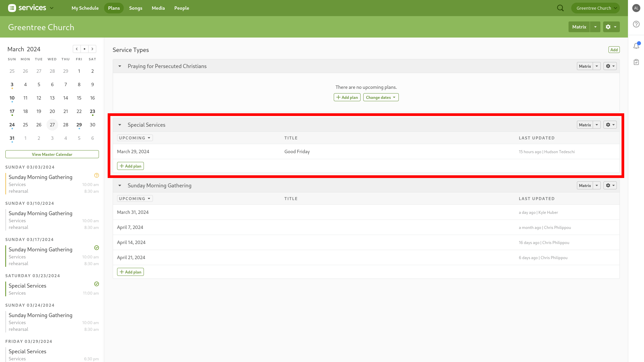Screen dimensions: 644x362
Task: Click the search magnifier icon
Action: coord(560,8)
